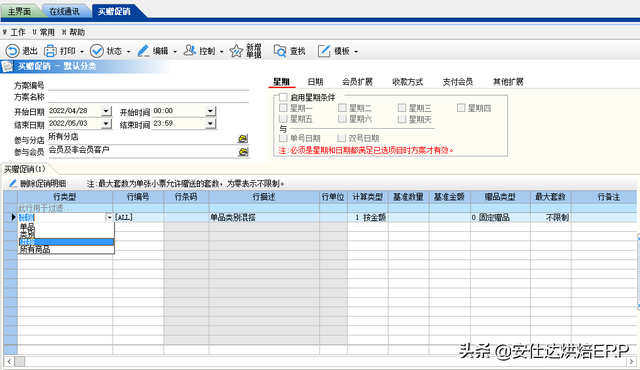Expand the 状态 dropdown arrow
This screenshot has width=640, height=370.
[128, 52]
